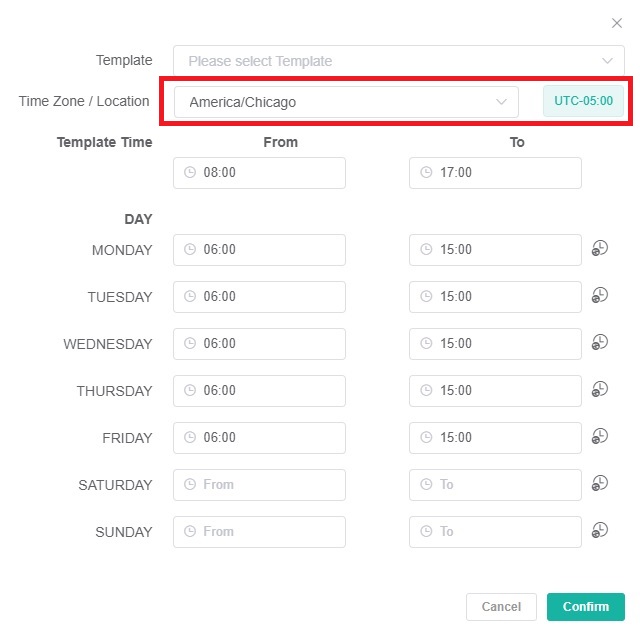This screenshot has width=640, height=638.
Task: Click the clock copy icon beside Thursday
Action: (x=600, y=389)
